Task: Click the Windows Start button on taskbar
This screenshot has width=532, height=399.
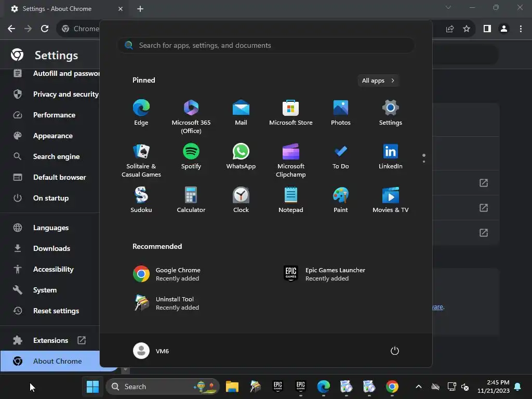Action: point(92,387)
